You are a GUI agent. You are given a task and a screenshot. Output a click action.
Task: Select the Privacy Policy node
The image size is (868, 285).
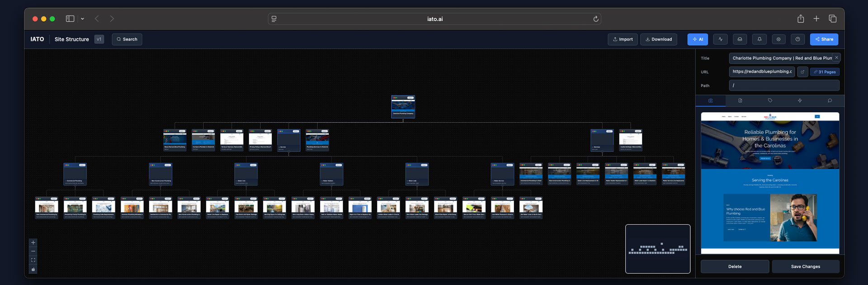point(260,140)
